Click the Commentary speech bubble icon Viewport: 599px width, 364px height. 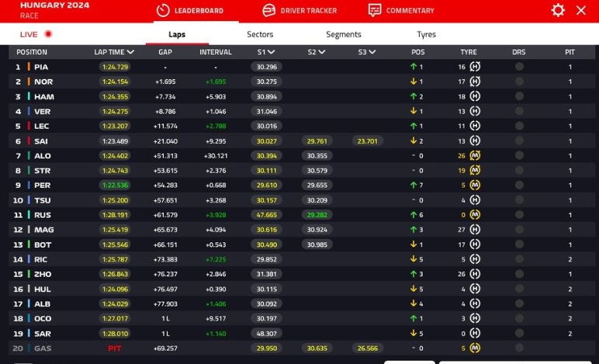click(375, 10)
